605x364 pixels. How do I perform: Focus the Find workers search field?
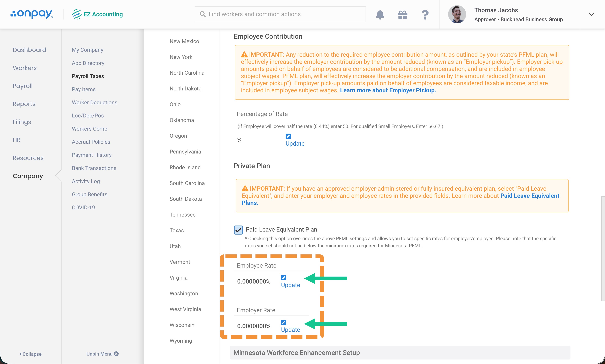coord(280,14)
